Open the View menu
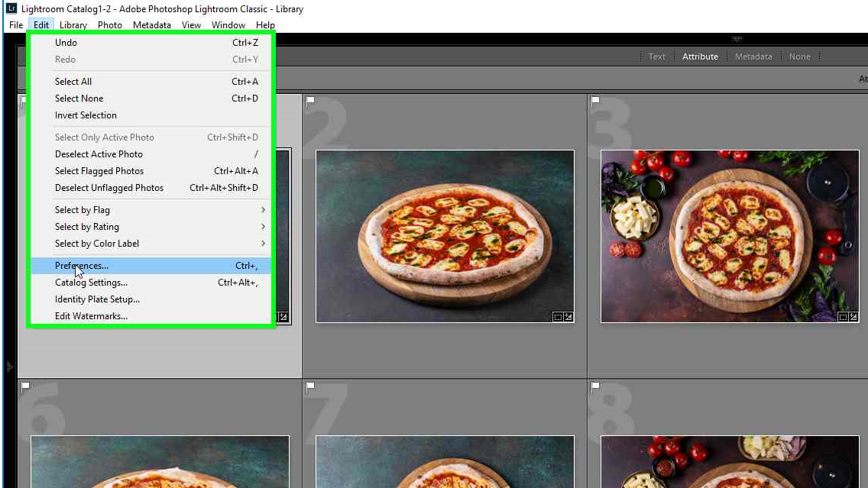The width and height of the screenshot is (868, 488). point(191,25)
